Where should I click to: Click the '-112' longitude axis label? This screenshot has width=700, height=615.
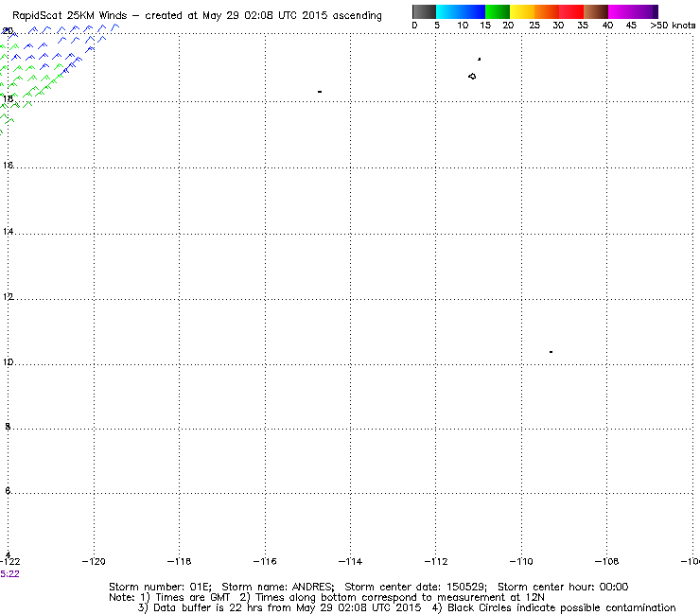coord(436,561)
